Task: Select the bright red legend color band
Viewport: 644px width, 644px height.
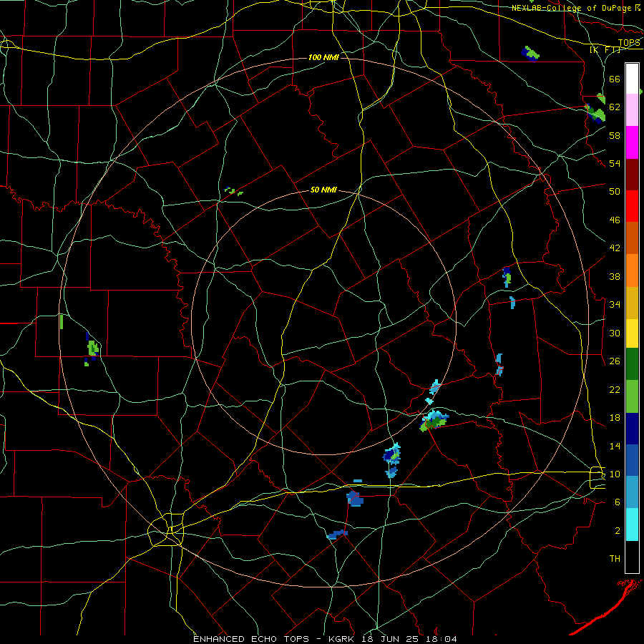Action: pyautogui.click(x=632, y=206)
